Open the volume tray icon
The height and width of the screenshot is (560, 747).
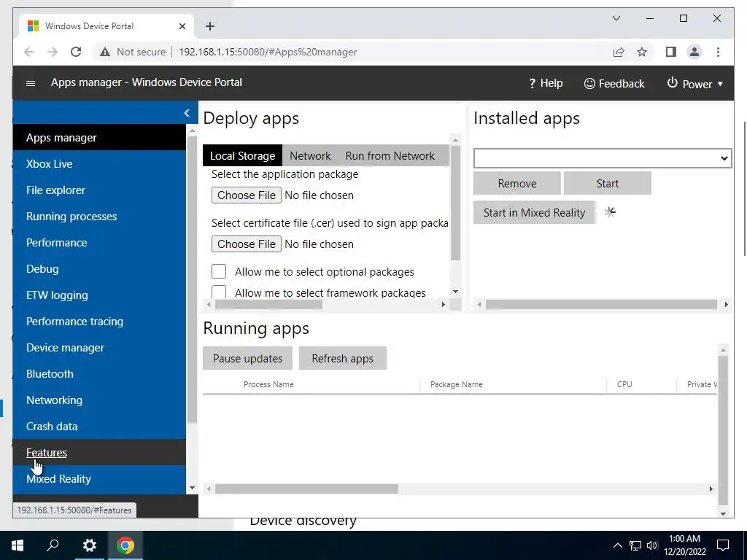(x=652, y=545)
